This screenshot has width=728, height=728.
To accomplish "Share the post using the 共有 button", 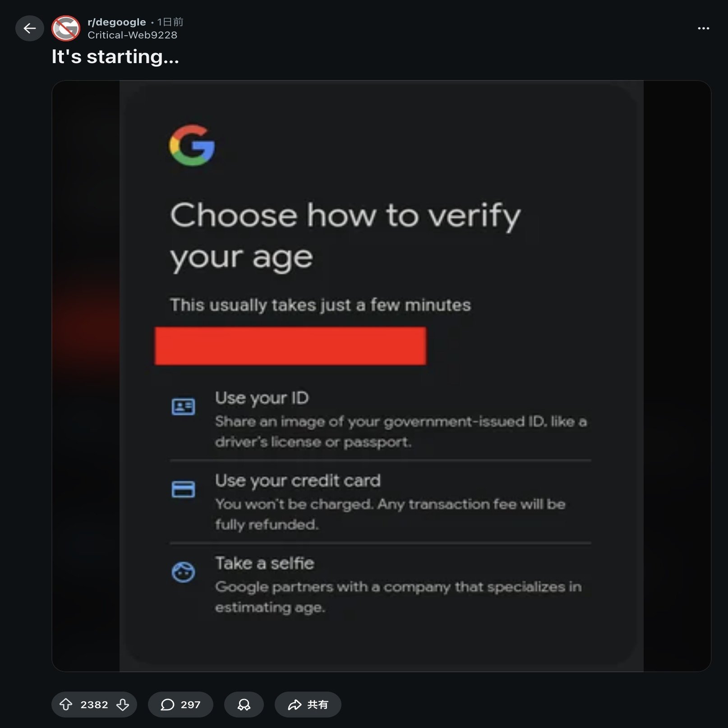I will [308, 704].
